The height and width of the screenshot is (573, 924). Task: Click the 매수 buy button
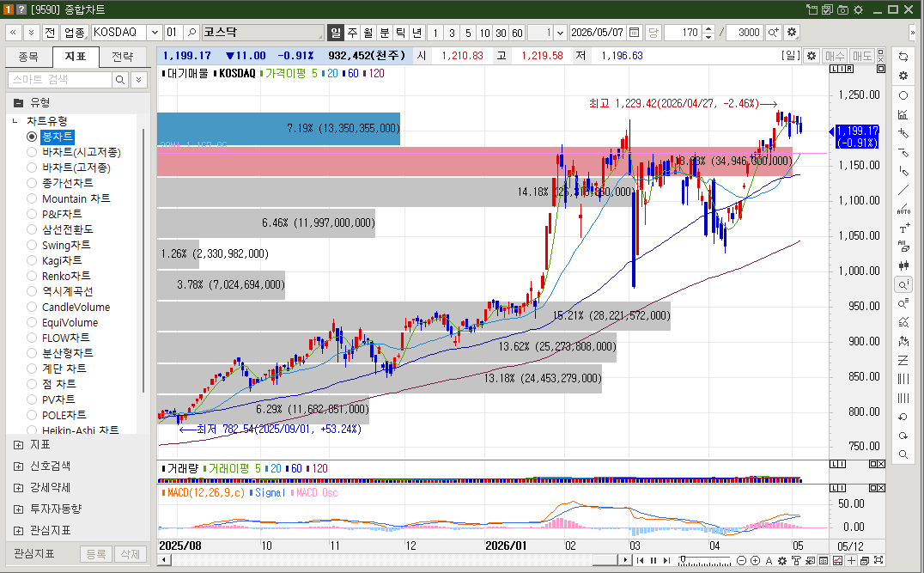(835, 56)
